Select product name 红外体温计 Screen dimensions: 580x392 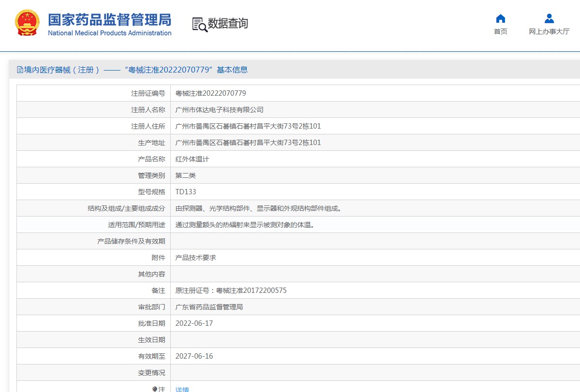click(x=192, y=159)
